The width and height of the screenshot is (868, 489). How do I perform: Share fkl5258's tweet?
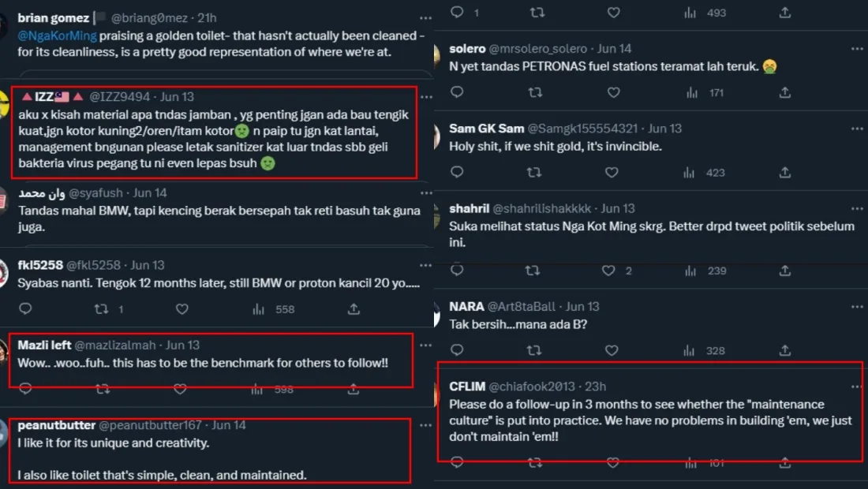click(x=354, y=309)
